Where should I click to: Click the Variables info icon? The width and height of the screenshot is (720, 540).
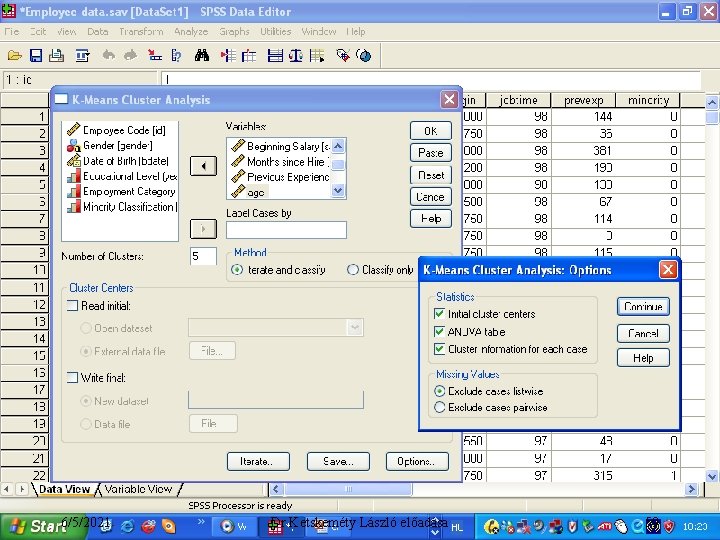click(176, 56)
